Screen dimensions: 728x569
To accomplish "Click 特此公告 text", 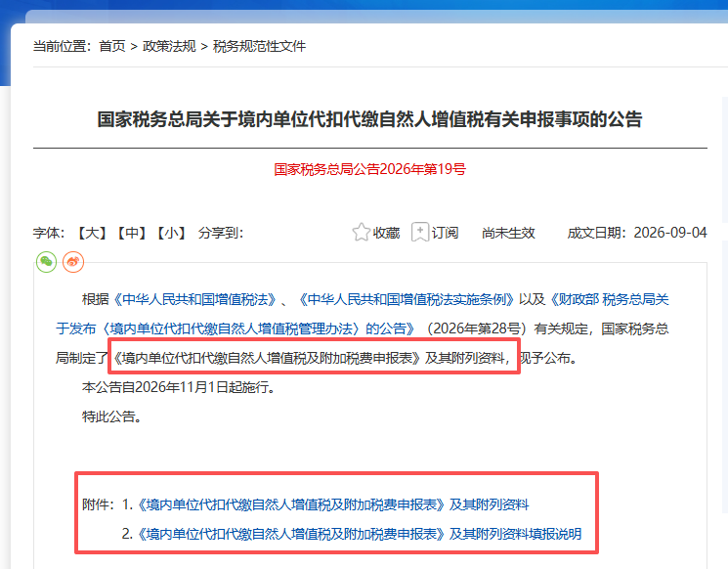I will [x=112, y=416].
